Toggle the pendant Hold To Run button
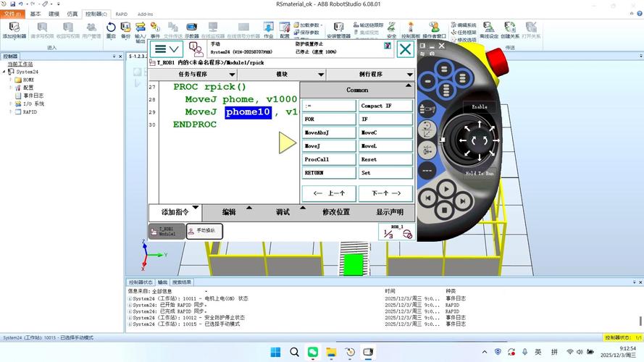This screenshot has width=644, height=362. (480, 173)
